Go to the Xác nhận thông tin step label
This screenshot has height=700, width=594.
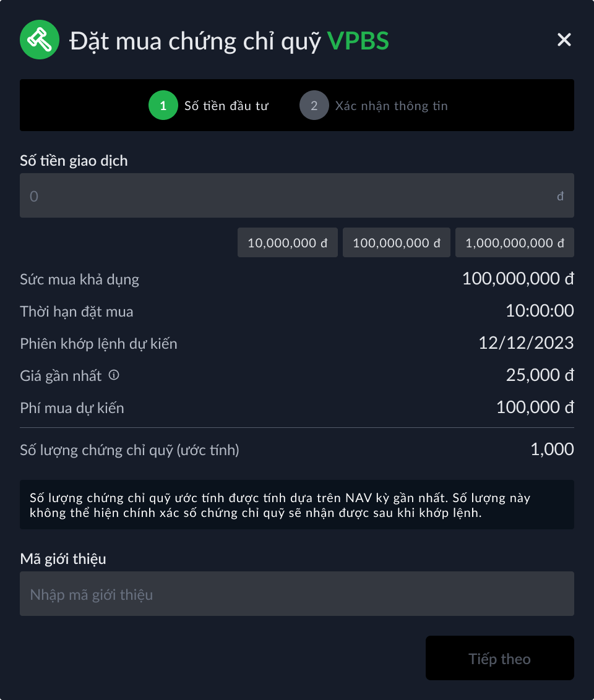pyautogui.click(x=391, y=106)
